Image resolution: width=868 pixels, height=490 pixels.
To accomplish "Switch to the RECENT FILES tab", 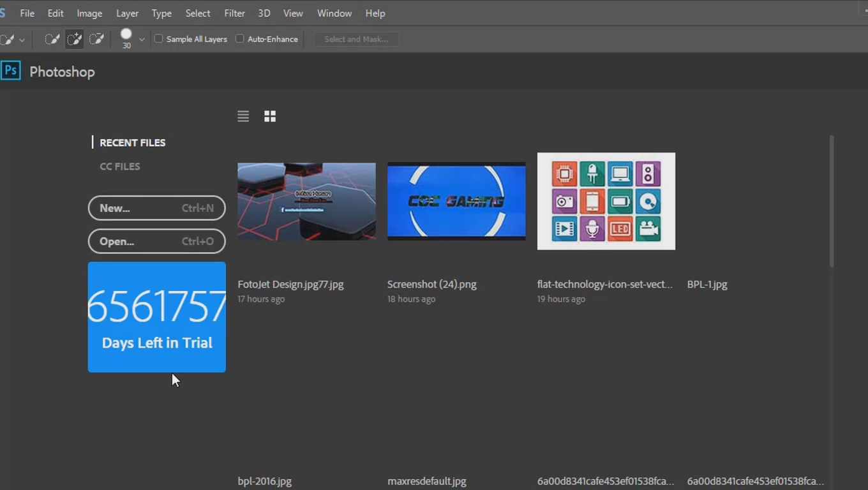I will click(x=132, y=142).
